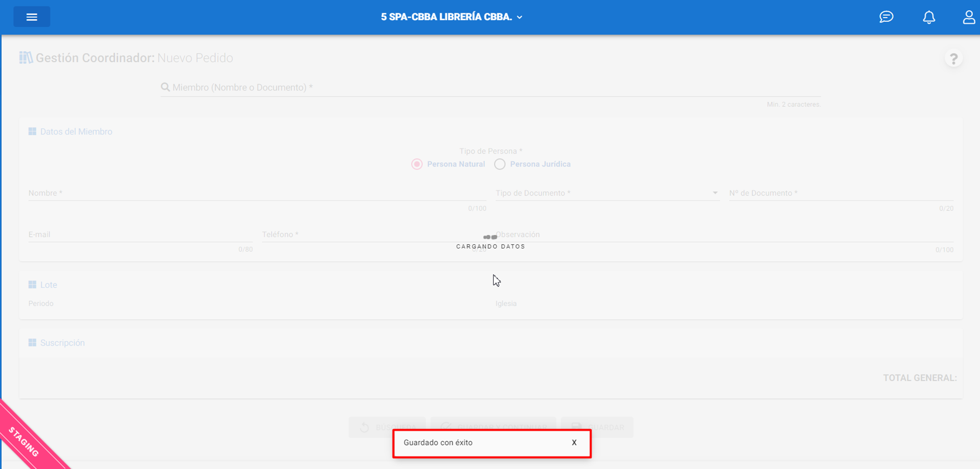Dismiss the Guardado con éxito notification

pyautogui.click(x=574, y=442)
